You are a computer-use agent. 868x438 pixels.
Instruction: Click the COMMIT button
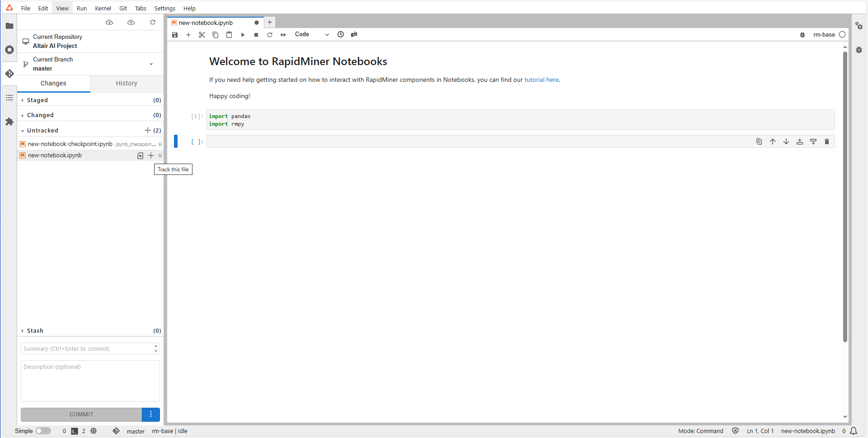pyautogui.click(x=81, y=414)
